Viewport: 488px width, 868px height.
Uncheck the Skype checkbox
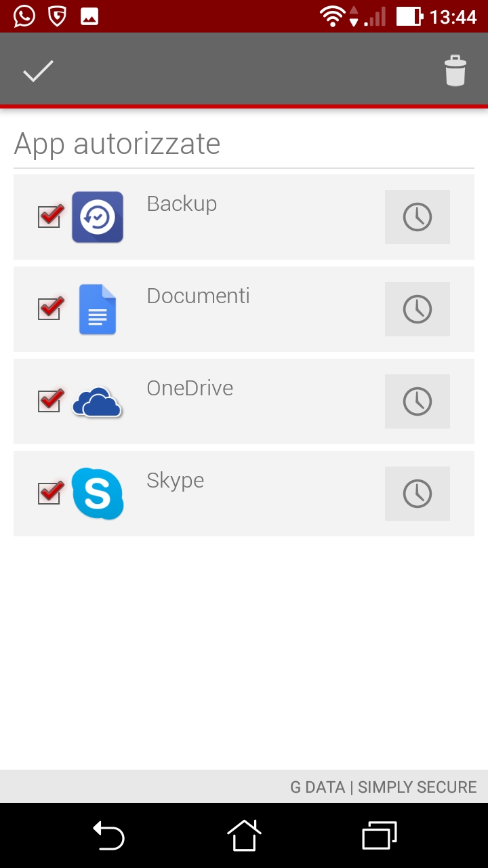point(49,494)
